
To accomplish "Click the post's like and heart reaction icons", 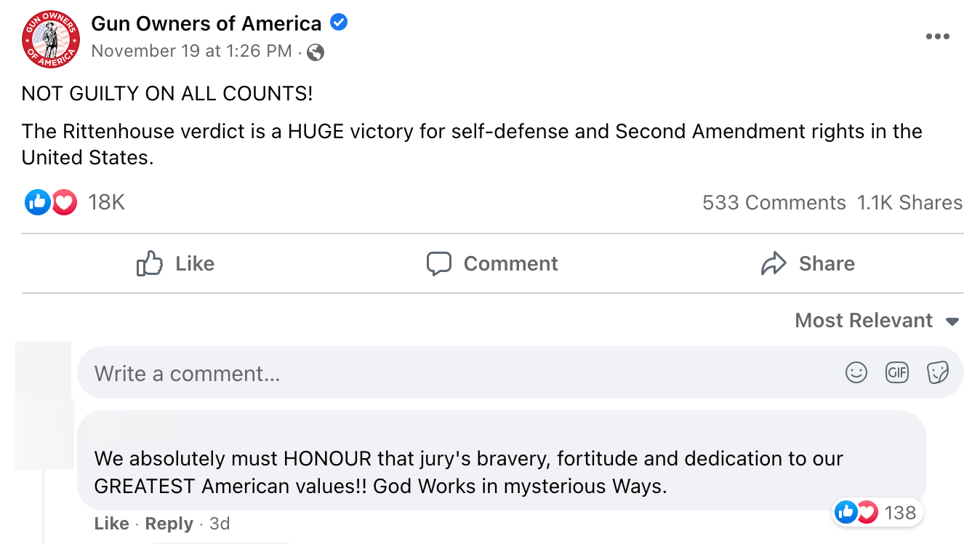I will 50,202.
